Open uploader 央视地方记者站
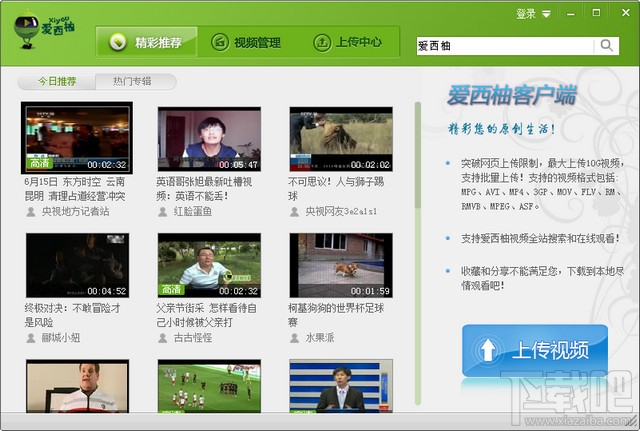640x431 pixels. coord(76,211)
